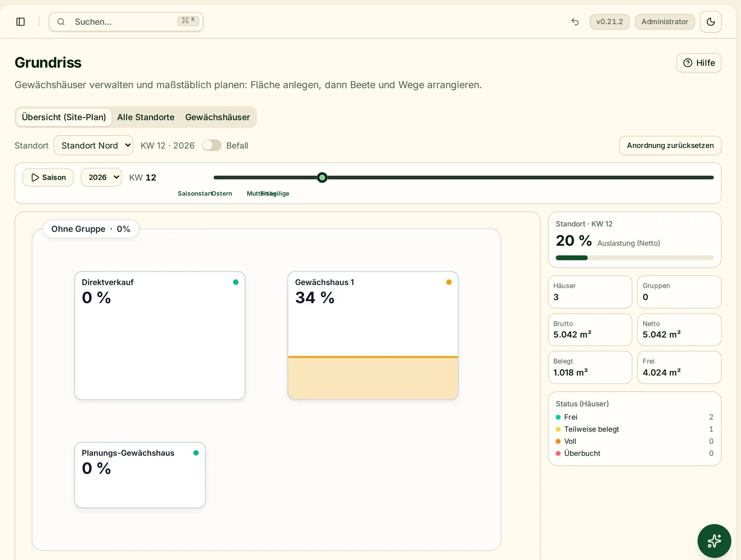Viewport: 741px width, 560px height.
Task: Switch to the Gewächshäuser tab
Action: pos(217,117)
